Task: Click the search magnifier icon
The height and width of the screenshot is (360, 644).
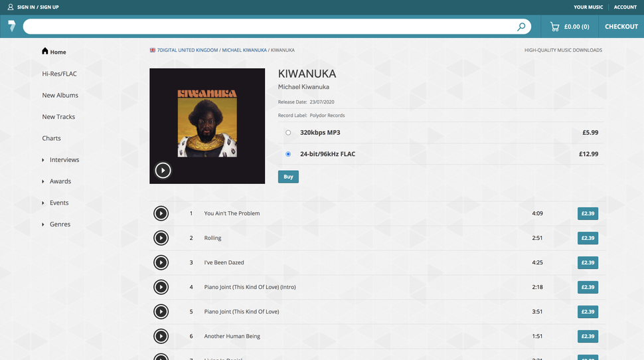Action: tap(521, 27)
